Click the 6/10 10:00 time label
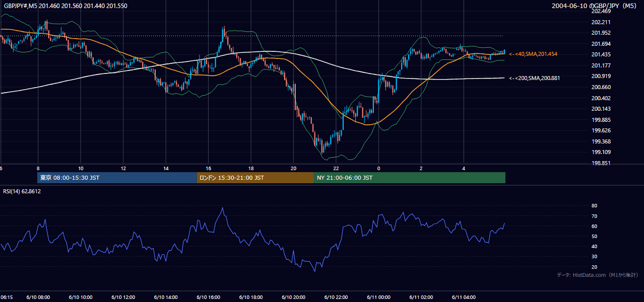644x302 pixels. point(81,297)
